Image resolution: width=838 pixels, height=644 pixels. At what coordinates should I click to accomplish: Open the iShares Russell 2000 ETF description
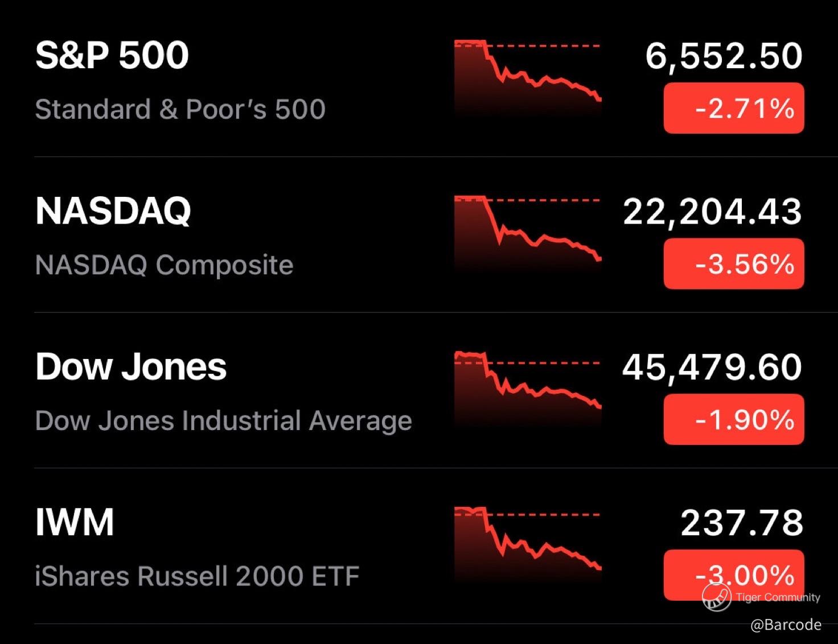pyautogui.click(x=197, y=576)
